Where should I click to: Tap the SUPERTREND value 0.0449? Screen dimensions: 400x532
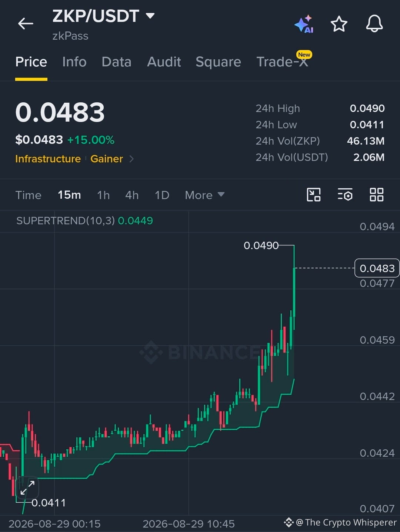pyautogui.click(x=135, y=221)
